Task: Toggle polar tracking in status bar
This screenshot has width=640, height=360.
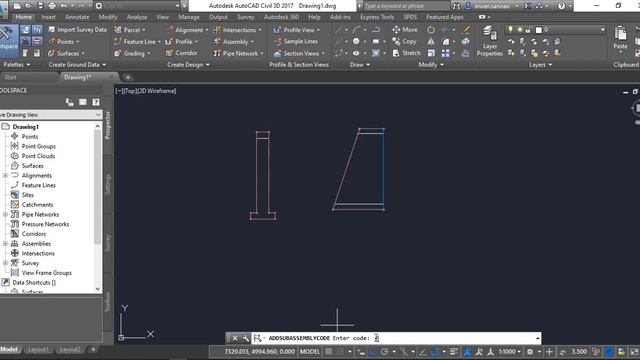Action: click(x=384, y=351)
